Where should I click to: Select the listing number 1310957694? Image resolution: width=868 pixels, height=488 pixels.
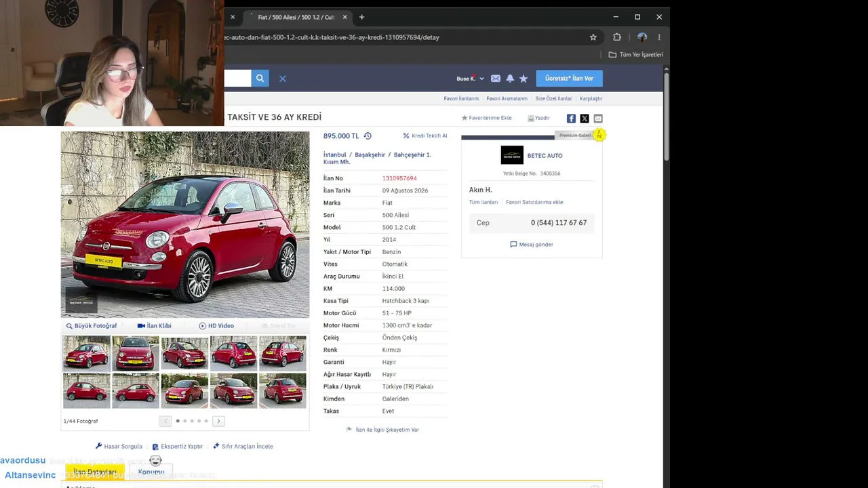[399, 178]
